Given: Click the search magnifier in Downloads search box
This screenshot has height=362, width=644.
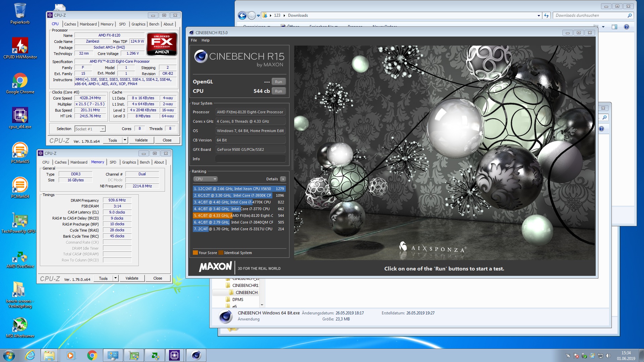Looking at the screenshot, I should tap(630, 15).
